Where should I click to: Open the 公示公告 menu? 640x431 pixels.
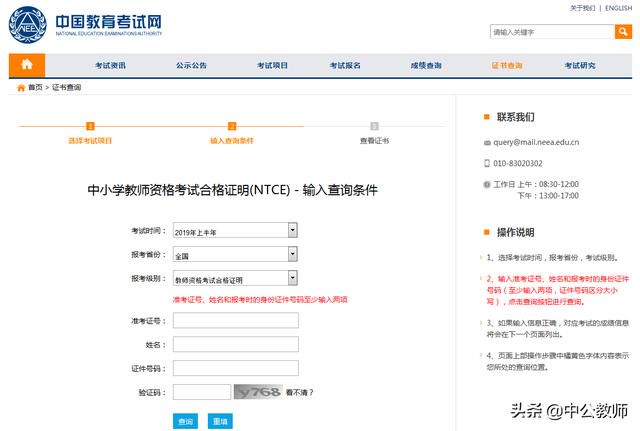tap(191, 65)
